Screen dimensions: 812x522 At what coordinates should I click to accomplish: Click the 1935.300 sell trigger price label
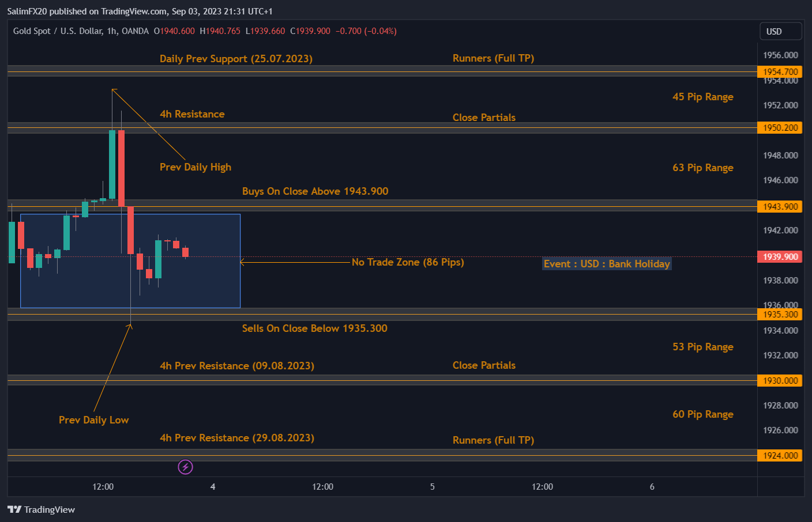780,314
